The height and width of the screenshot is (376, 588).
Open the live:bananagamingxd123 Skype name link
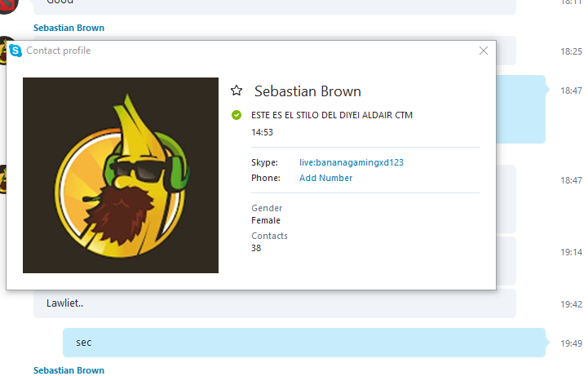click(x=351, y=162)
